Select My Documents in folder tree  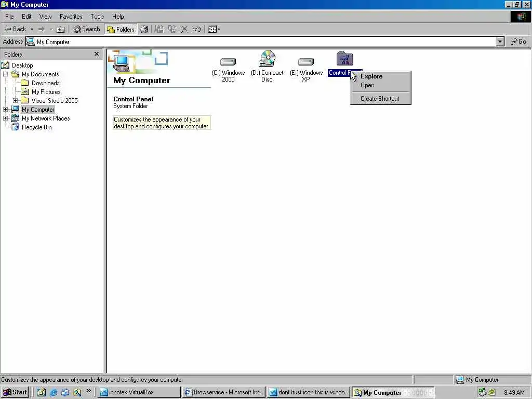click(40, 74)
